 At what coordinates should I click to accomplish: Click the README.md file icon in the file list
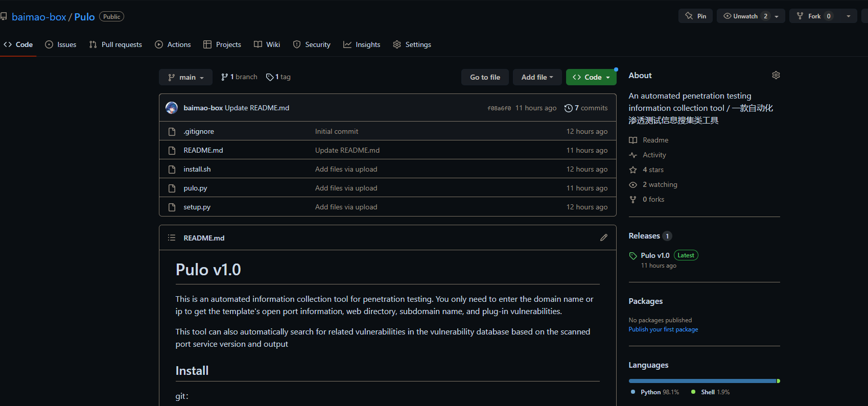coord(172,150)
